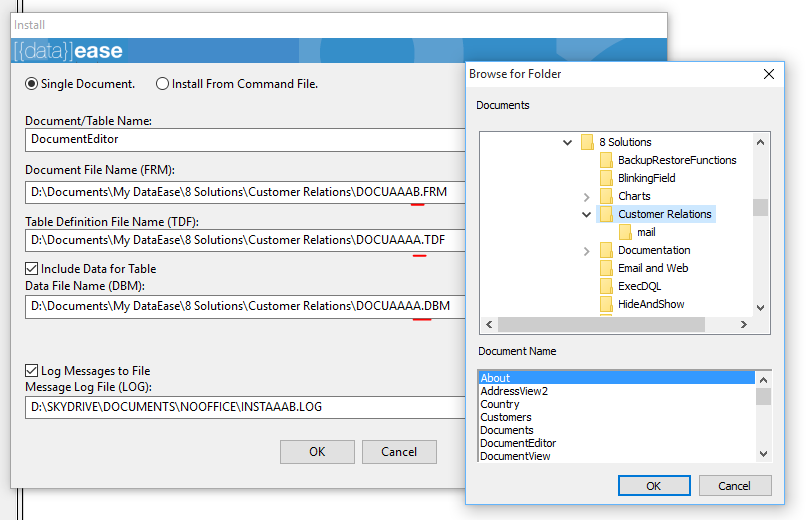Click Document Name list scroll down arrow
Screen dimensions: 812x520
coord(763,454)
